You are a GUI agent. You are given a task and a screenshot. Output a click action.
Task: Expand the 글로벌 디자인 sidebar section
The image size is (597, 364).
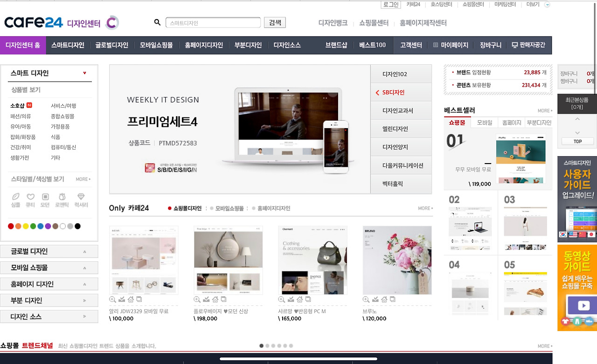49,252
